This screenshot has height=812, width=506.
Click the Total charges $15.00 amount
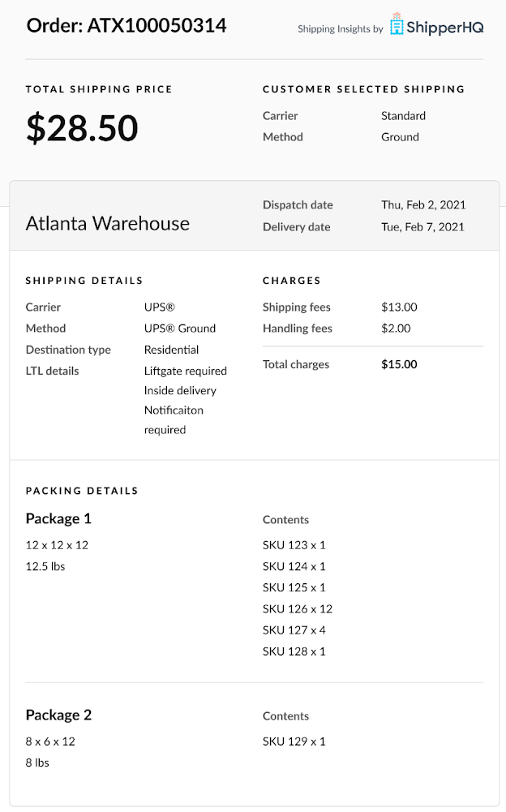(x=399, y=364)
